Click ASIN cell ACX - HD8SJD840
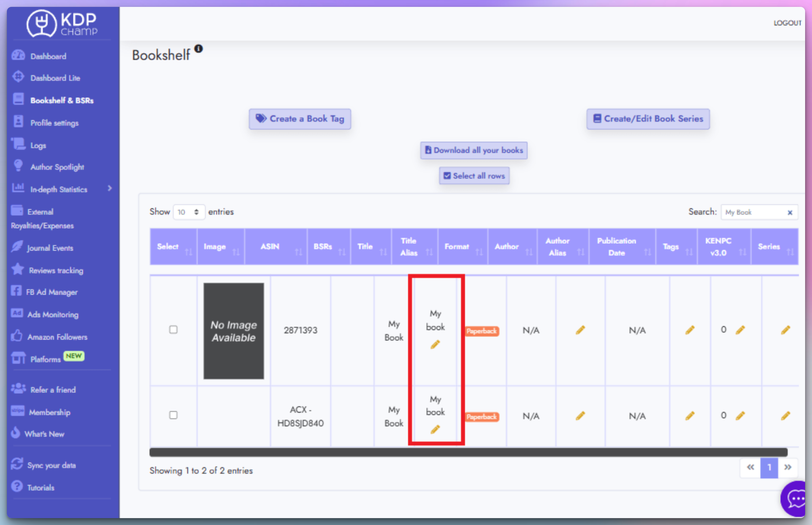 (x=301, y=416)
